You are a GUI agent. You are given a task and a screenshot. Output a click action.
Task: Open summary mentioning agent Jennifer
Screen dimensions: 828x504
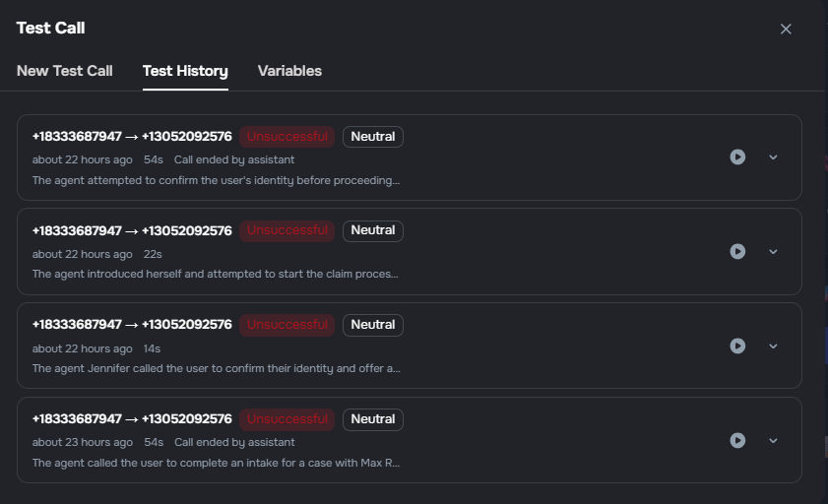tap(216, 368)
